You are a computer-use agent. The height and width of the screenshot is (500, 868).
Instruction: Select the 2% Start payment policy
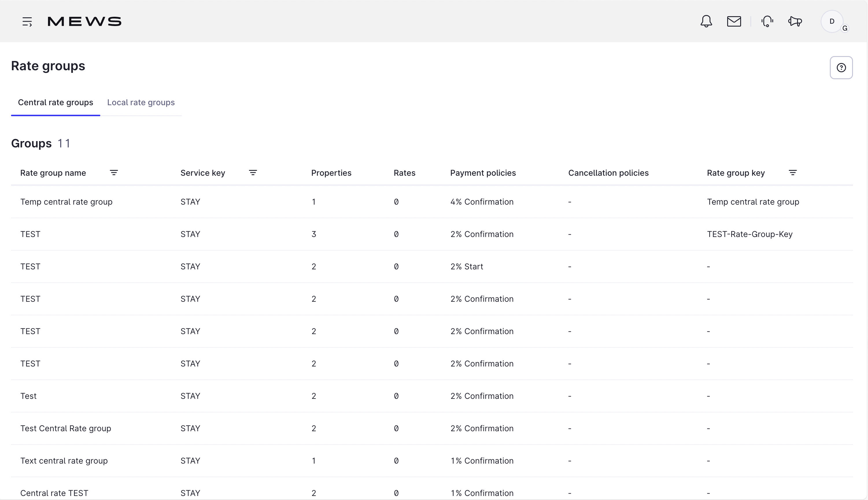(466, 266)
